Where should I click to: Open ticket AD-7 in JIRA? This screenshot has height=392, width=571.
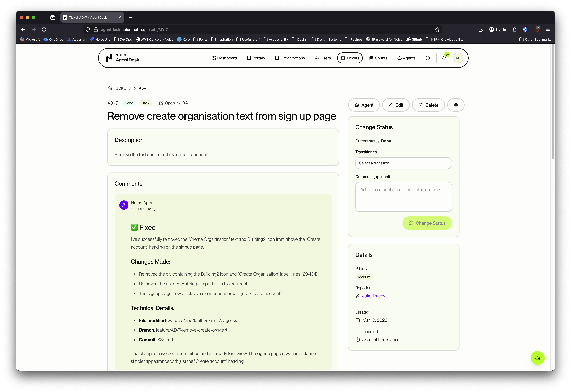coord(173,103)
